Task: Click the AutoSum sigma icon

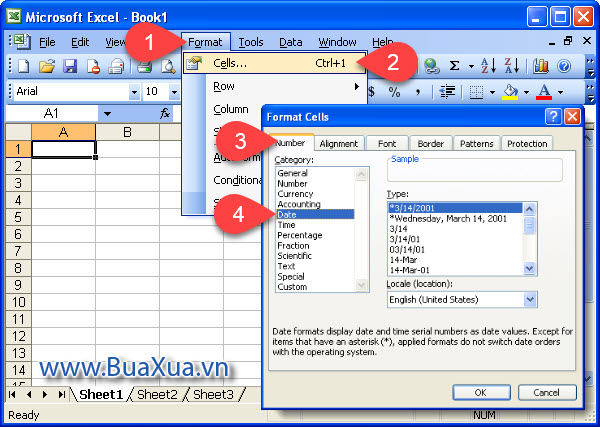Action: tap(454, 66)
